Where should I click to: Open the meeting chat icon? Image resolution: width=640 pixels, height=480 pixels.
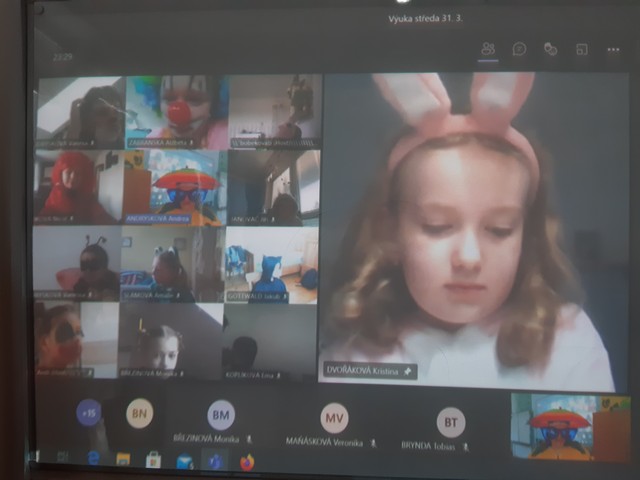click(x=519, y=48)
